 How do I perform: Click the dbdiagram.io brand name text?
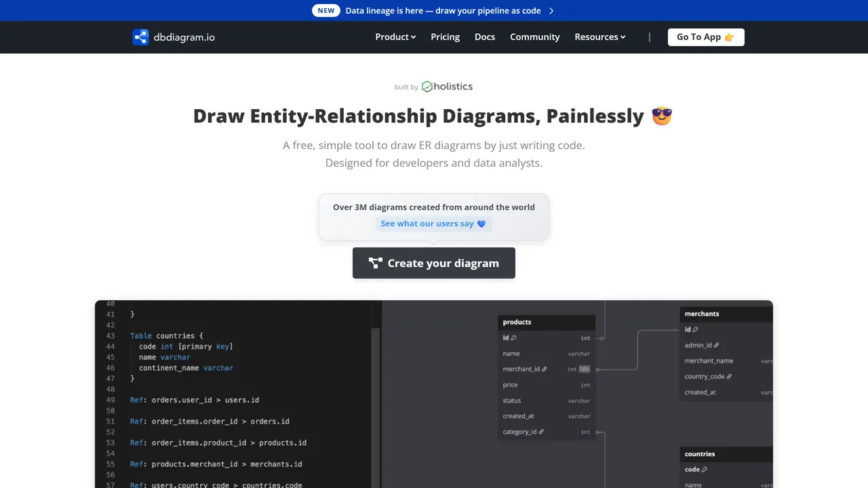pyautogui.click(x=184, y=37)
